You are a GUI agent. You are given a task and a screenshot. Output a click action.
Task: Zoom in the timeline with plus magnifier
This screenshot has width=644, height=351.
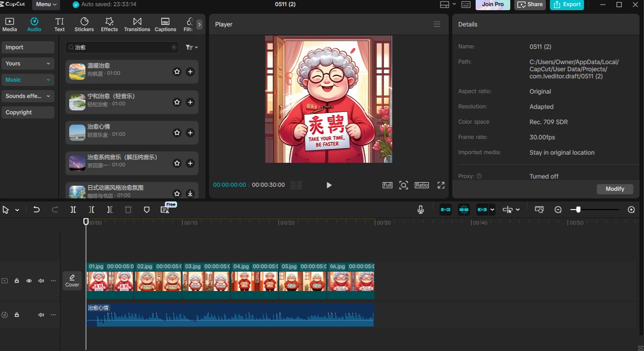point(631,210)
